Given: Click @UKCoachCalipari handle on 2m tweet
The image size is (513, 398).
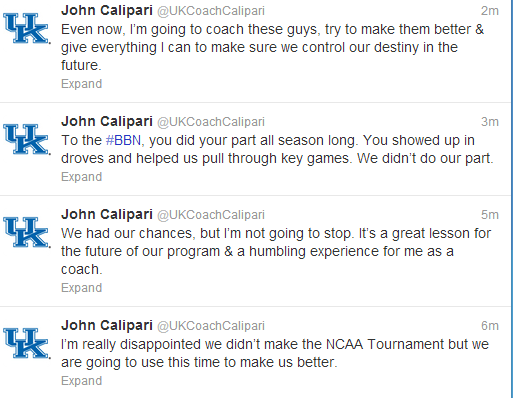Looking at the screenshot, I should click(x=211, y=11).
